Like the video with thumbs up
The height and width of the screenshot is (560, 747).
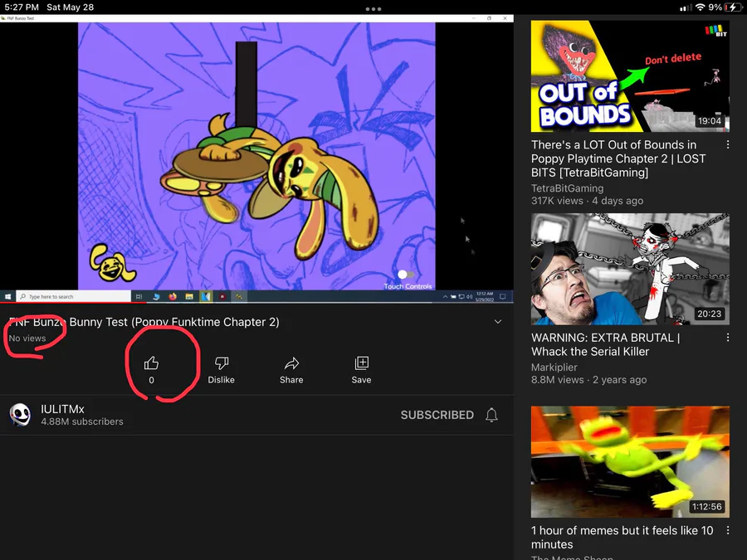point(151,363)
